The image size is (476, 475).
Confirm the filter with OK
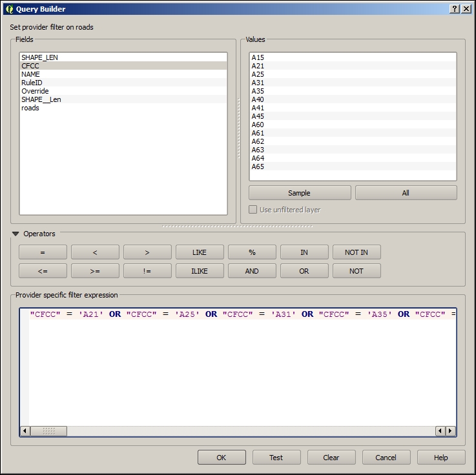pyautogui.click(x=222, y=458)
